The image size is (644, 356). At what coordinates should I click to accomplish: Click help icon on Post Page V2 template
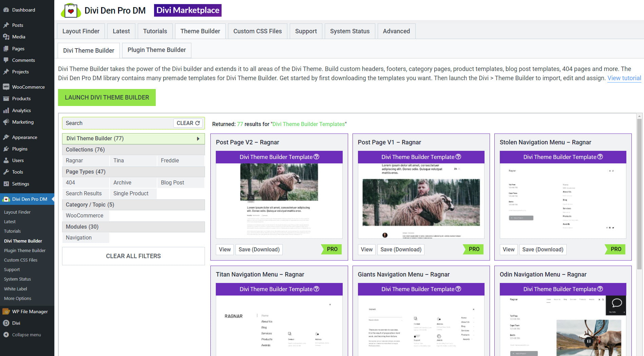point(316,157)
